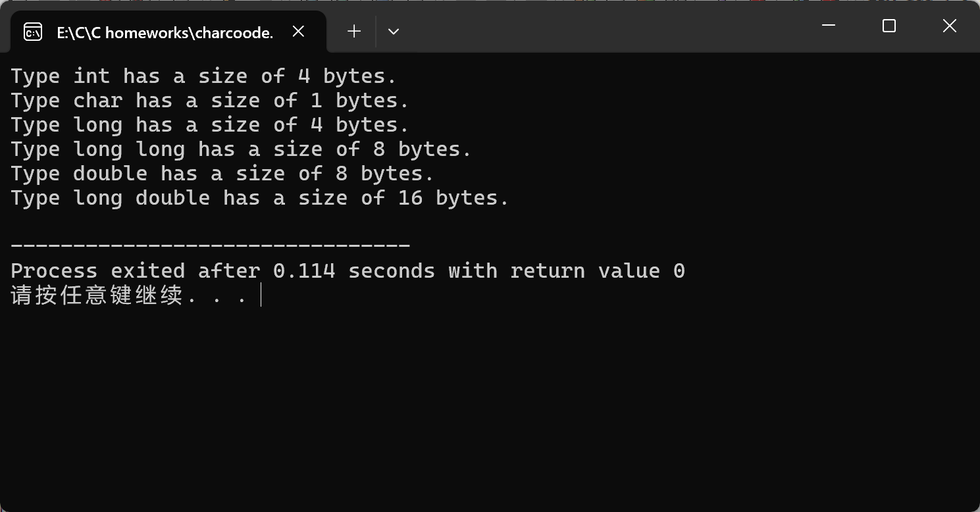Close the charcoode terminal tab
This screenshot has height=512, width=980.
click(298, 32)
